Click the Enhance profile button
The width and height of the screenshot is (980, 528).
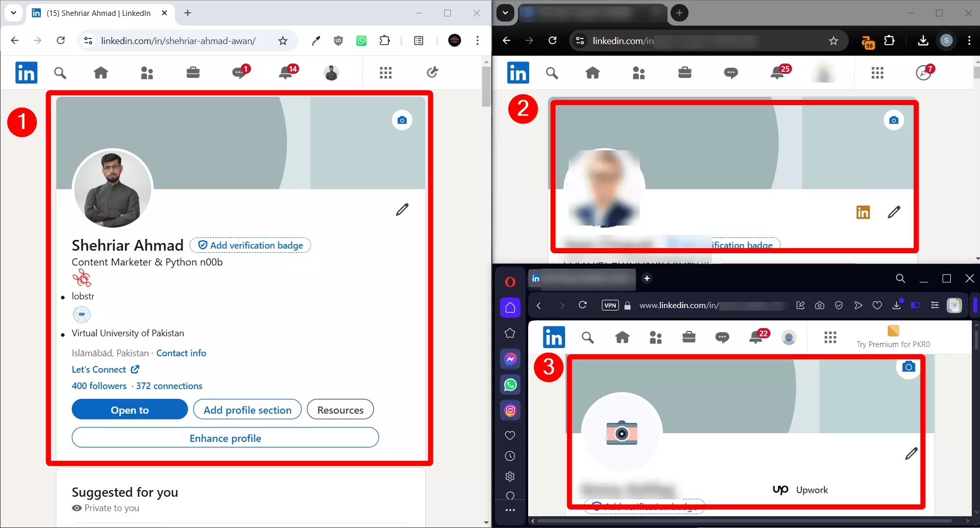pos(225,438)
